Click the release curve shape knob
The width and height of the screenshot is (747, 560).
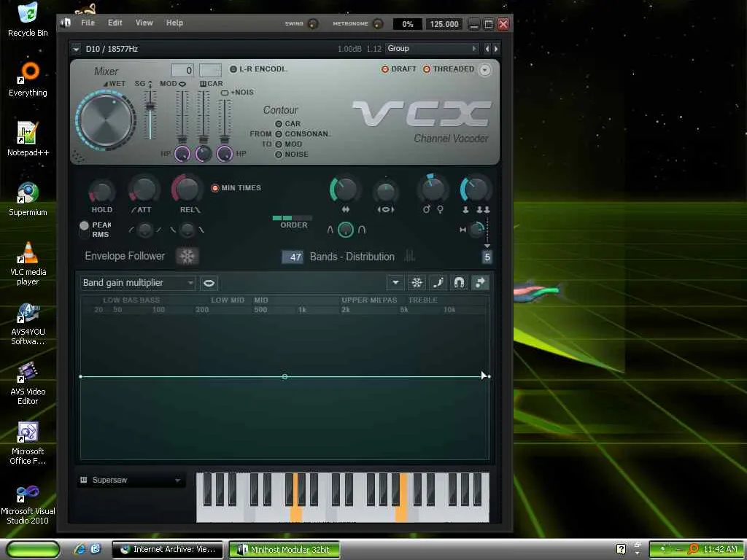click(187, 230)
